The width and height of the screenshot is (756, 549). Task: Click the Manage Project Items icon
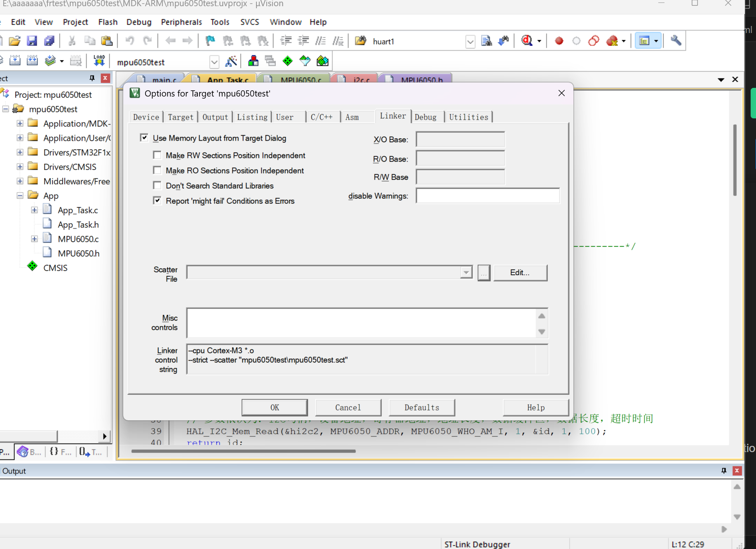coord(253,61)
